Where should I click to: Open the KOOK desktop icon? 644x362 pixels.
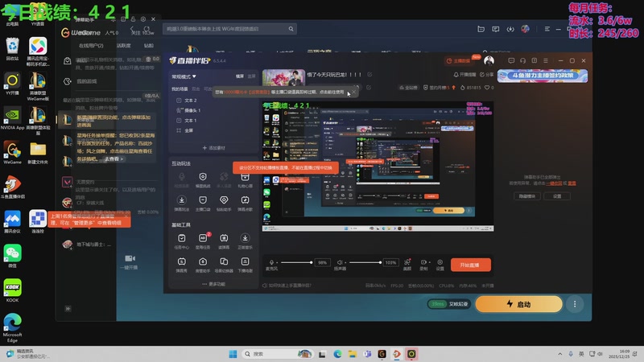tap(12, 290)
